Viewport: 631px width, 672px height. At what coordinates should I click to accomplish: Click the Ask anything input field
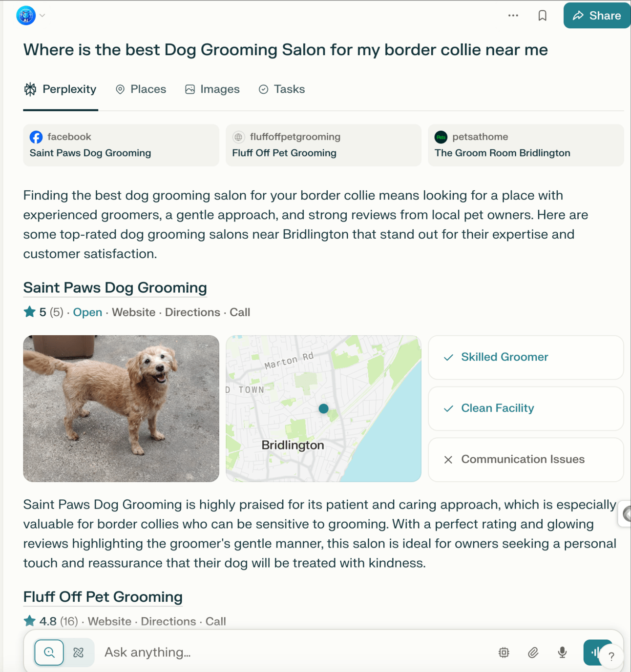coord(293,652)
